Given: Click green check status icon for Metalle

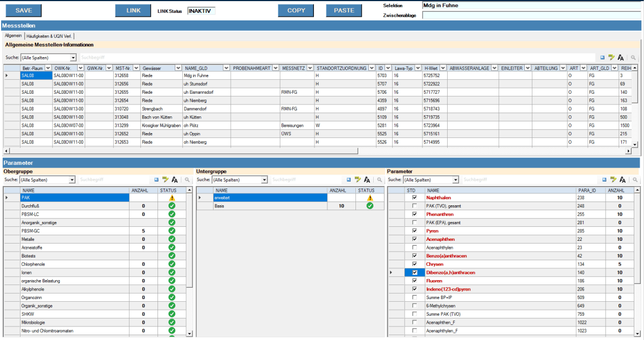Looking at the screenshot, I should tap(172, 239).
